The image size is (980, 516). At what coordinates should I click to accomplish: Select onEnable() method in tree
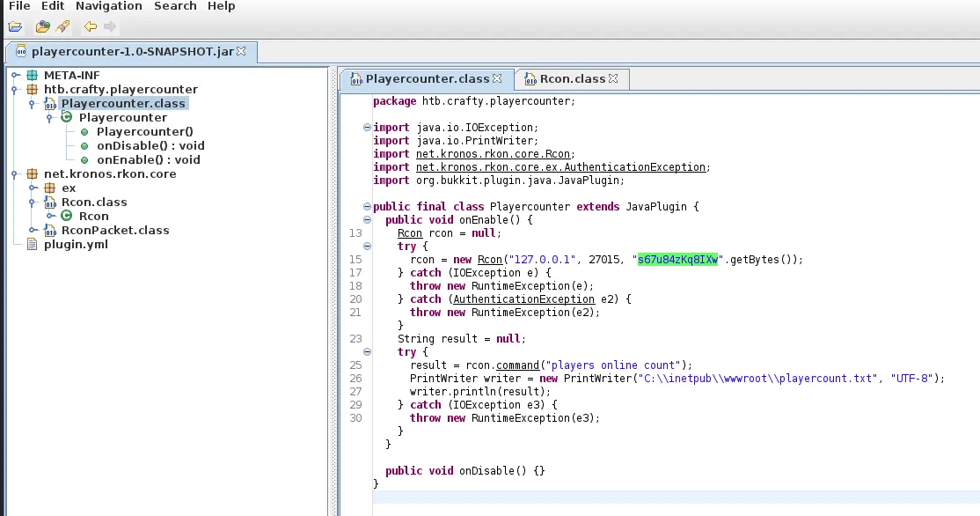pyautogui.click(x=148, y=159)
